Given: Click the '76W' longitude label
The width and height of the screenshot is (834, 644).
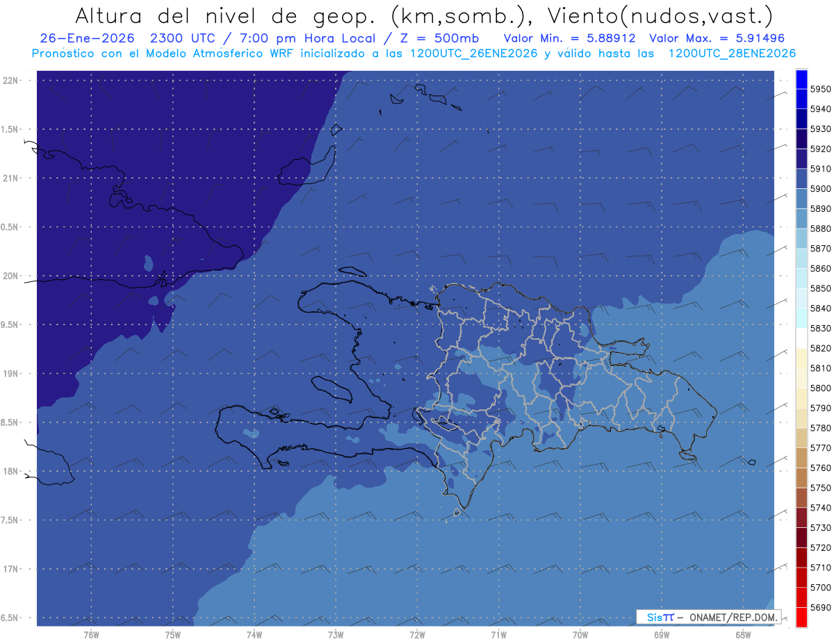Looking at the screenshot, I should pos(91,634).
